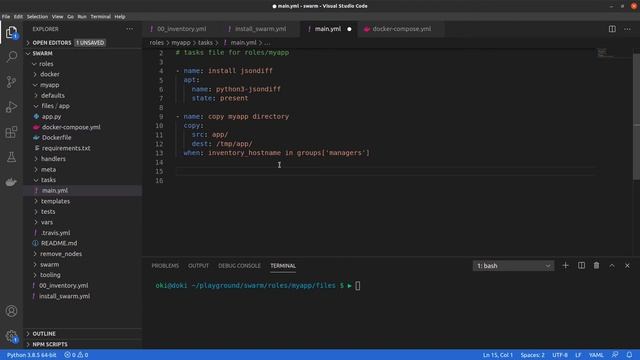This screenshot has width=640, height=360.
Task: Open the Testing flask icon
Action: 11,157
